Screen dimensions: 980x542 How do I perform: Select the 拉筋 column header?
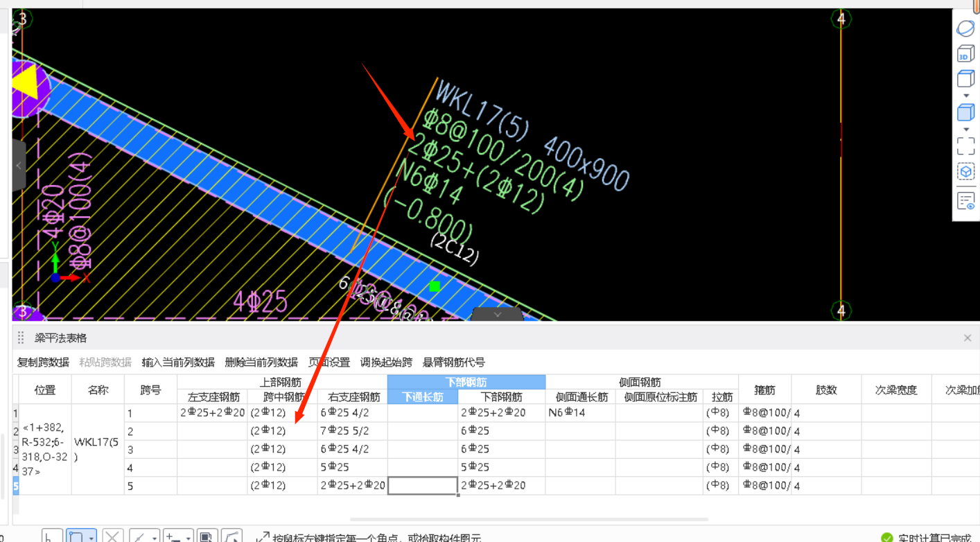(721, 397)
